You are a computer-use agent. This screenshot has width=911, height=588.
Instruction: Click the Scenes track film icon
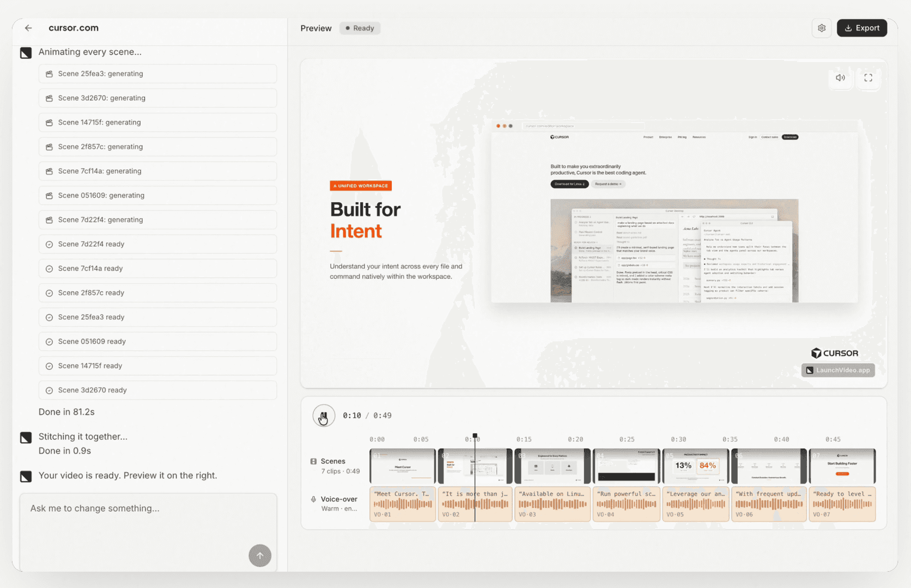pos(314,461)
